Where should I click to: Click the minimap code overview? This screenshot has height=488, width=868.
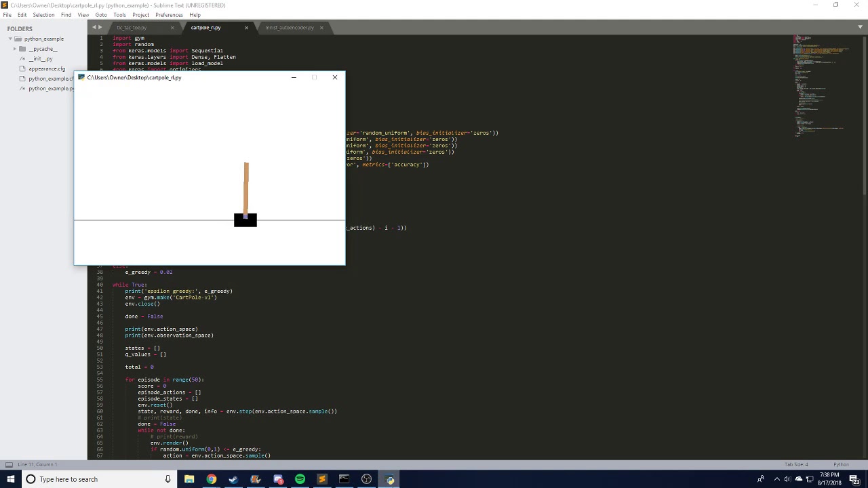pos(821,86)
